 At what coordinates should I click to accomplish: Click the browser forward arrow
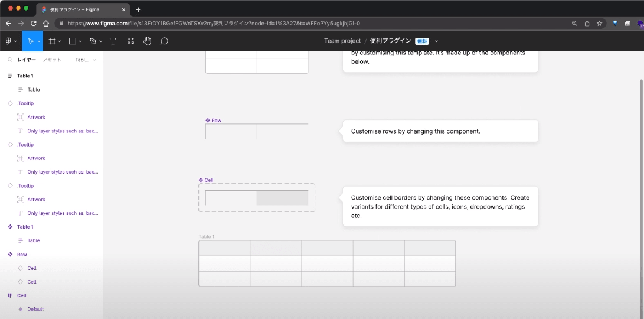point(21,24)
